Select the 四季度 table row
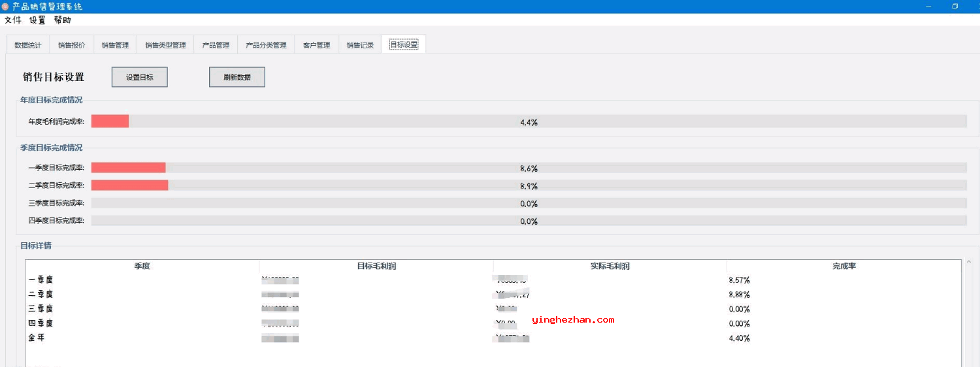The image size is (980, 367). point(493,323)
